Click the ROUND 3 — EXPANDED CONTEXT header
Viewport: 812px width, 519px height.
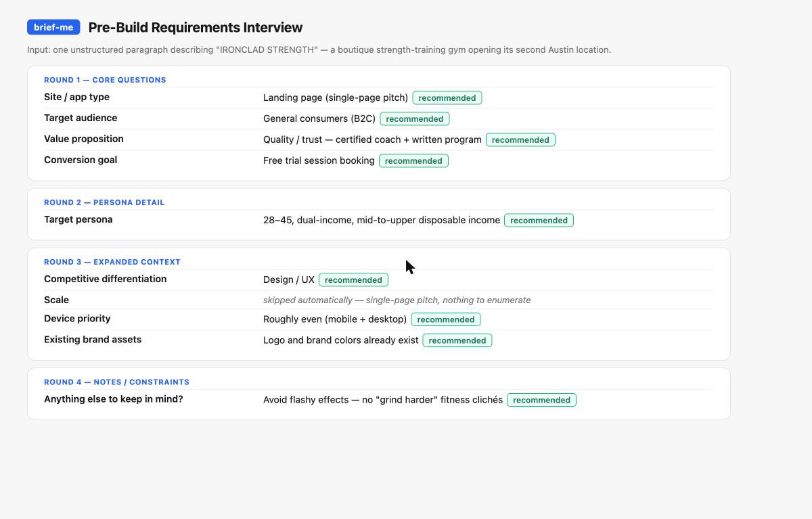tap(112, 262)
